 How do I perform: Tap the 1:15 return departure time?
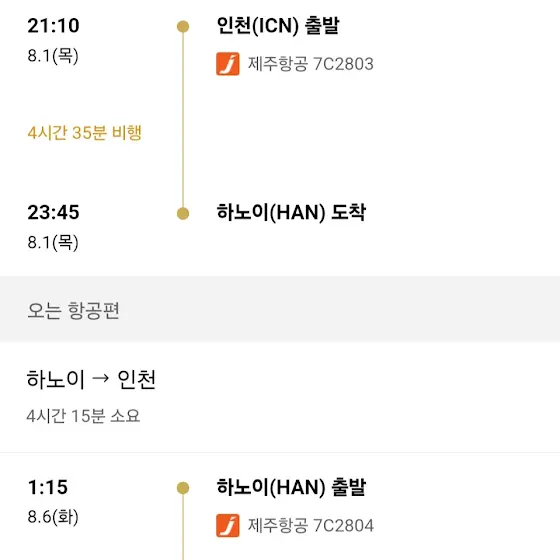tap(48, 487)
